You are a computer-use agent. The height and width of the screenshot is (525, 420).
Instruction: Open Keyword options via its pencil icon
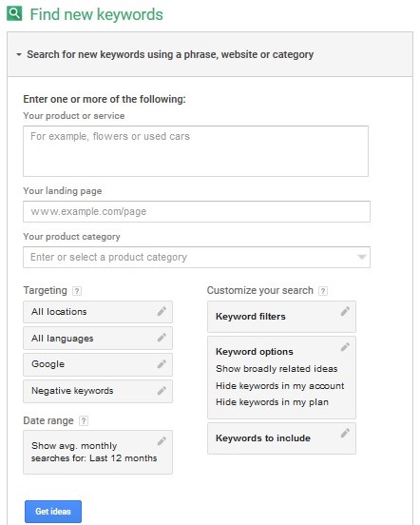[345, 347]
